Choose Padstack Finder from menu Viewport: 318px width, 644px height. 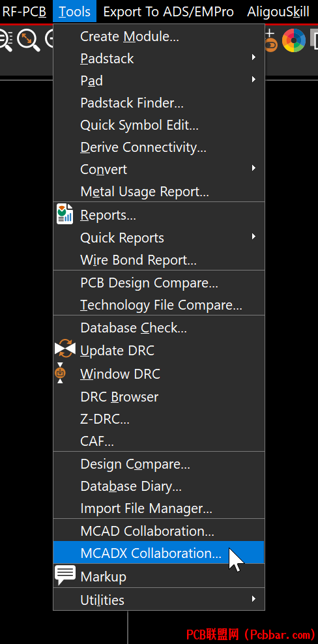click(158, 103)
